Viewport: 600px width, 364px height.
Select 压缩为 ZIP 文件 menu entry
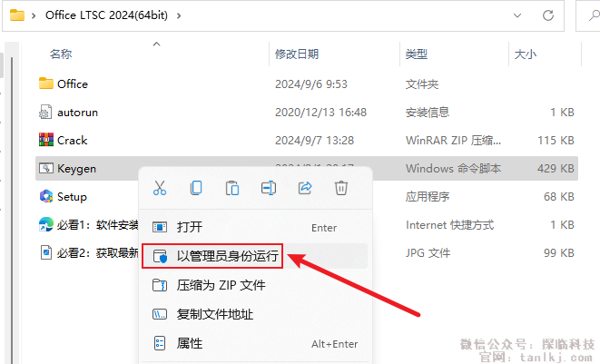click(254, 285)
